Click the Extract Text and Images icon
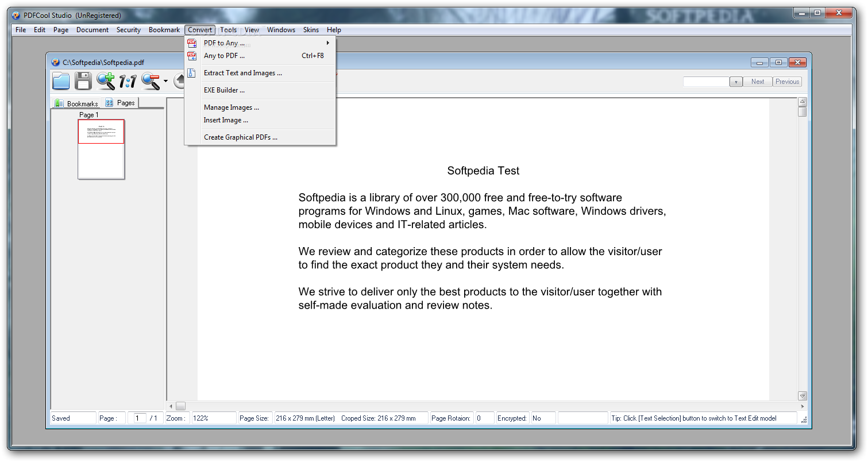868x462 pixels. pos(192,73)
